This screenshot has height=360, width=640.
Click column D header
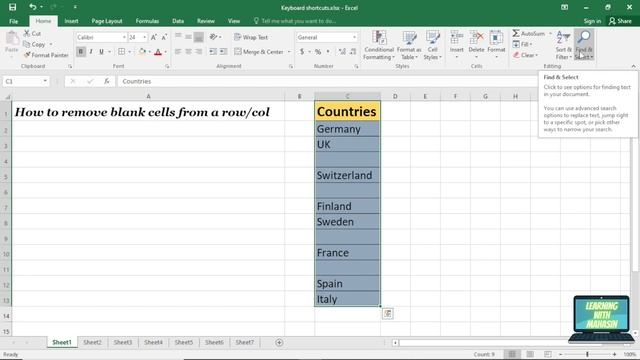[395, 96]
